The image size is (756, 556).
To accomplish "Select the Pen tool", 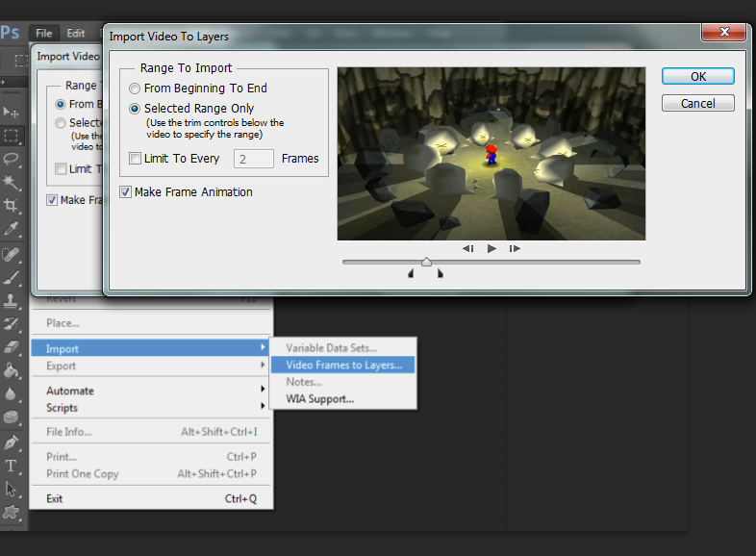I will [11, 442].
